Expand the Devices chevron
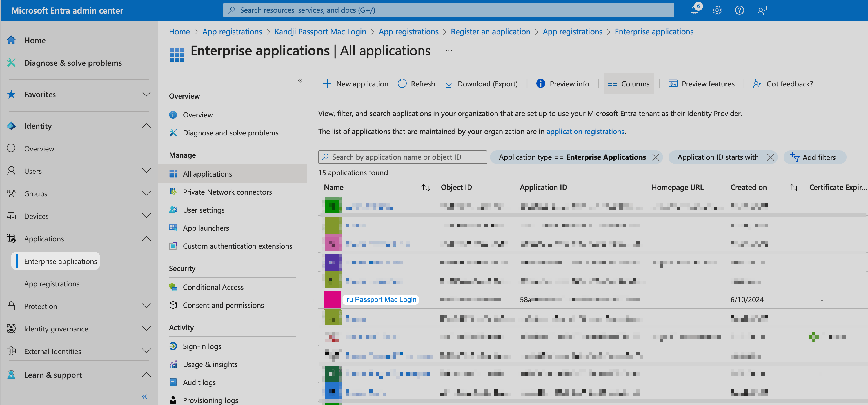Image resolution: width=868 pixels, height=405 pixels. (146, 216)
